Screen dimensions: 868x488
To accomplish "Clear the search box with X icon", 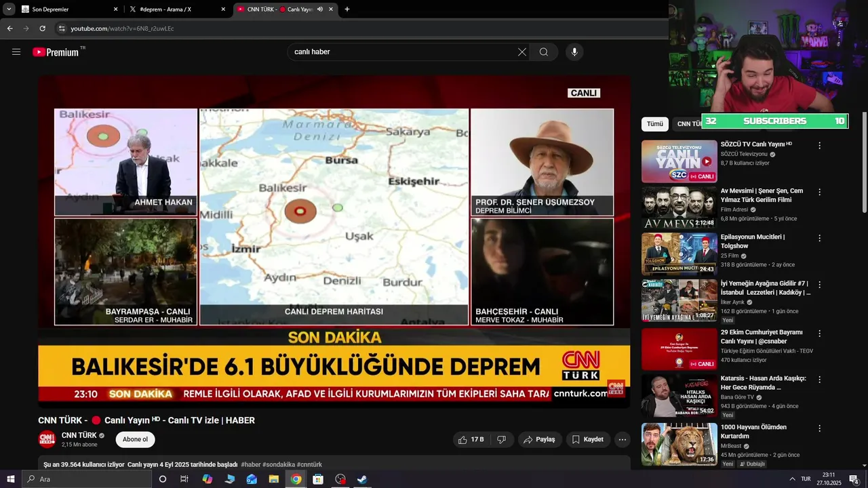I will click(x=522, y=52).
